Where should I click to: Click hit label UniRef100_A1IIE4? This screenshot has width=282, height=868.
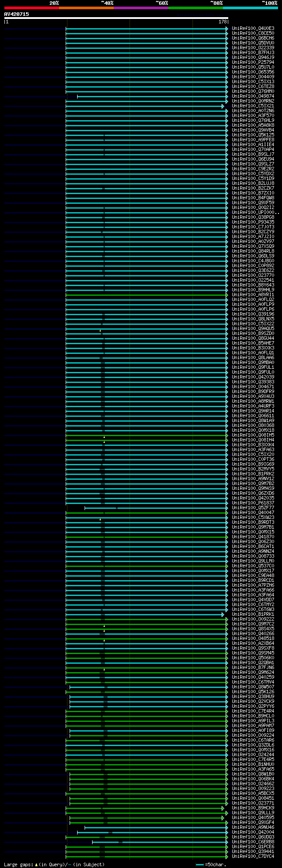(253, 144)
